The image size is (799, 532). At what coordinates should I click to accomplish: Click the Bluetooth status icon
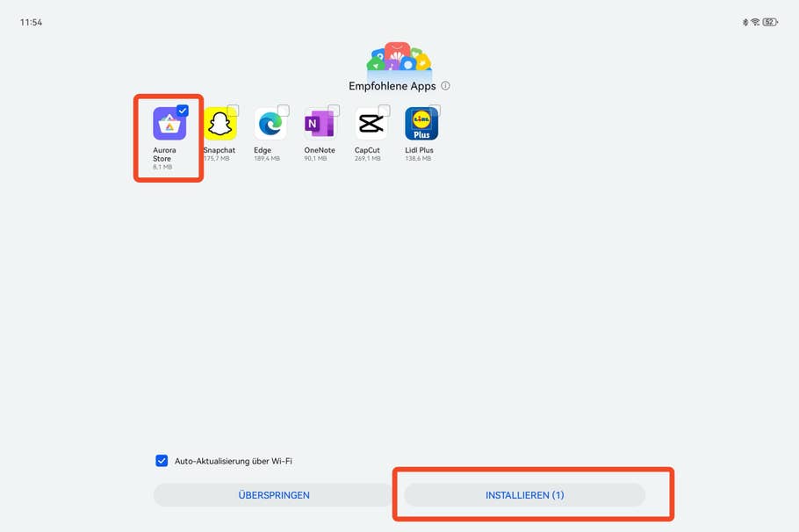[745, 21]
